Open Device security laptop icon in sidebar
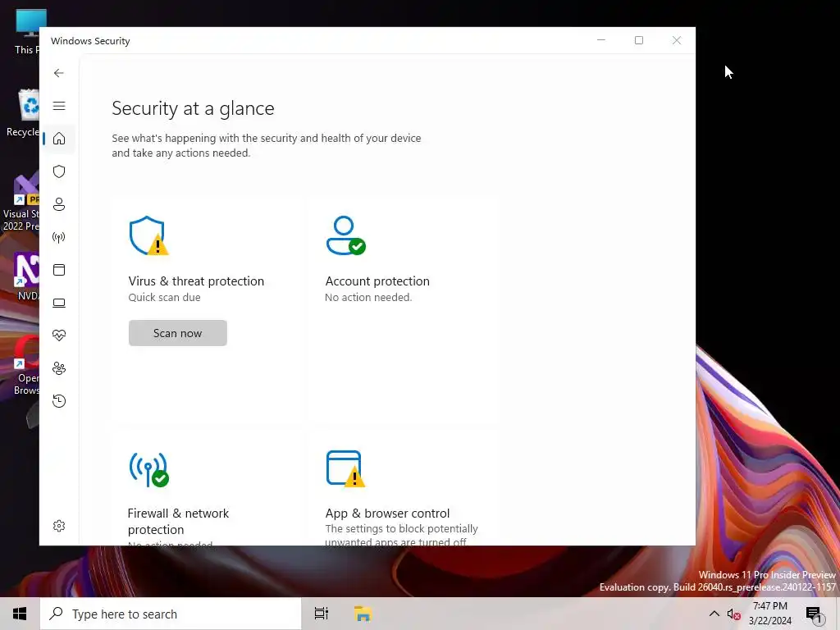 (59, 303)
